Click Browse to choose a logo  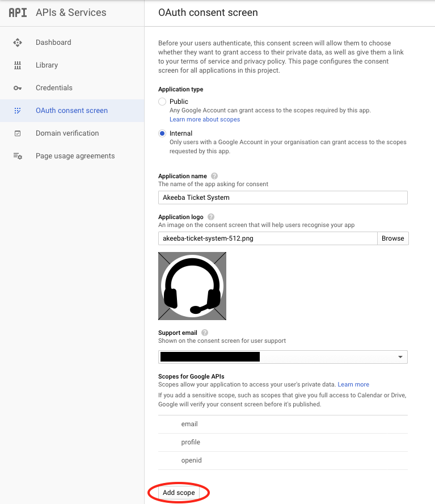coord(392,238)
